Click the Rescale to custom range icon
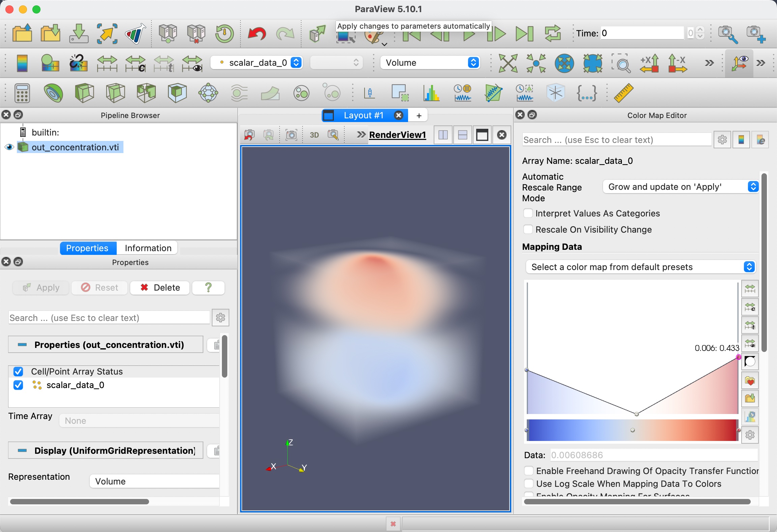 (x=135, y=63)
